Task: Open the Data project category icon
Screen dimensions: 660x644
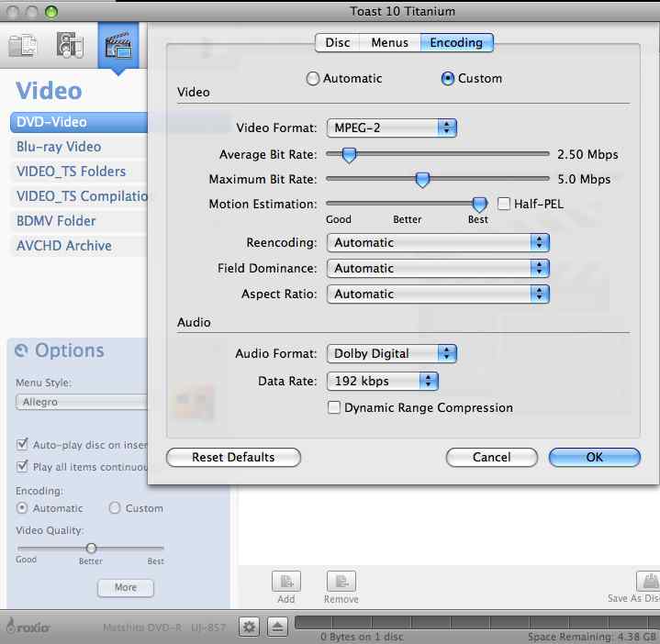Action: pyautogui.click(x=23, y=45)
